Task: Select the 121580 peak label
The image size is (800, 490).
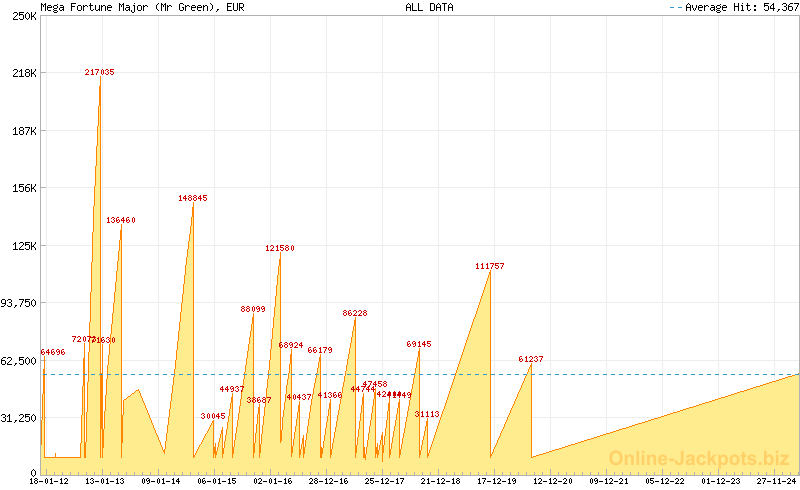Action: pos(280,248)
